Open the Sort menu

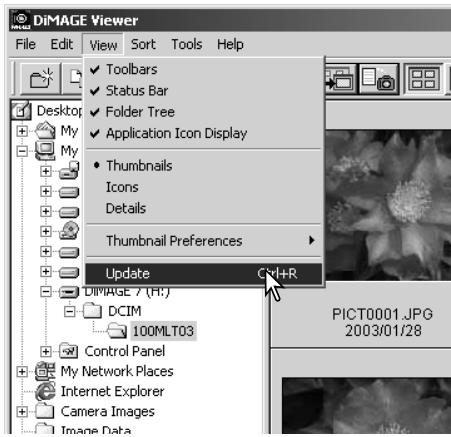143,44
